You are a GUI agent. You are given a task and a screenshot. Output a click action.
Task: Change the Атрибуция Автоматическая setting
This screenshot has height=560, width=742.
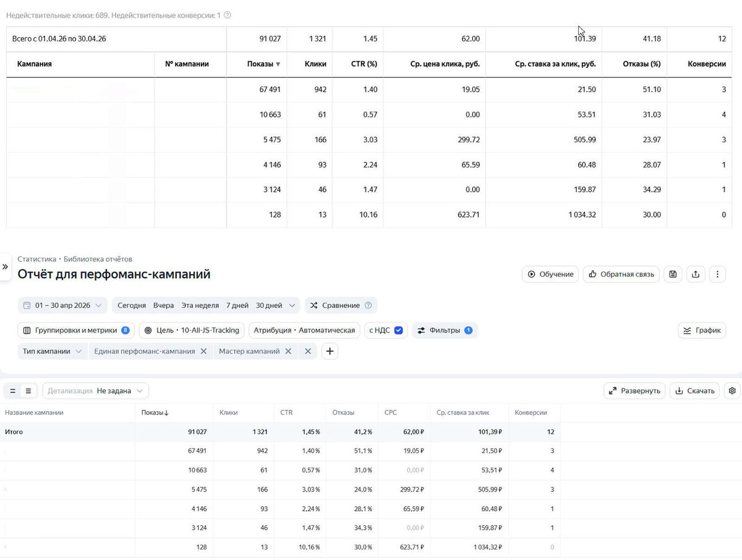(x=304, y=330)
